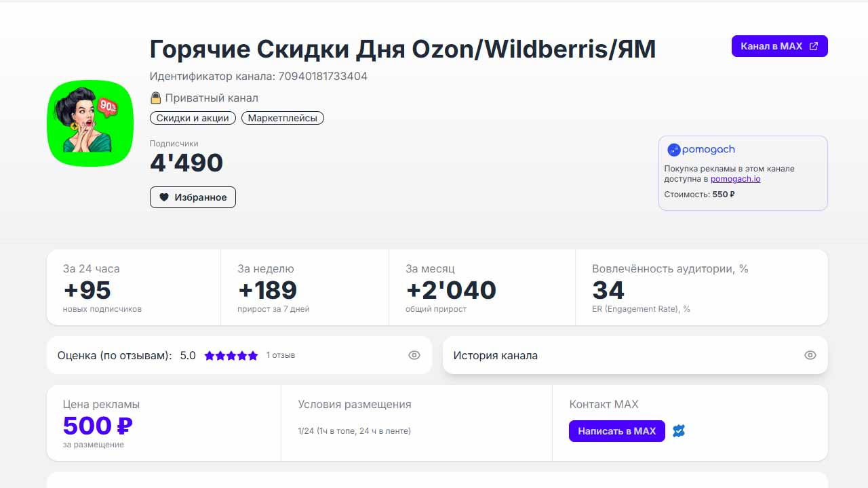Viewport: 868px width, 488px height.
Task: Click the heart icon in Избранное
Action: point(164,197)
